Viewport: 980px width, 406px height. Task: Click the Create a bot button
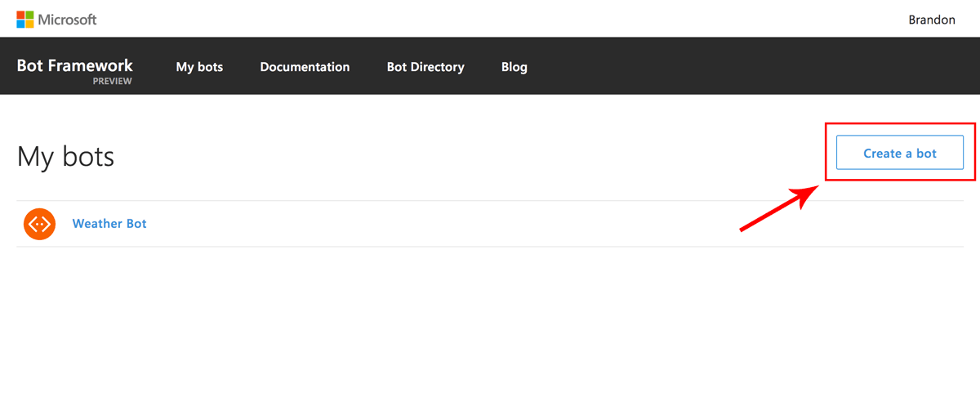[900, 153]
